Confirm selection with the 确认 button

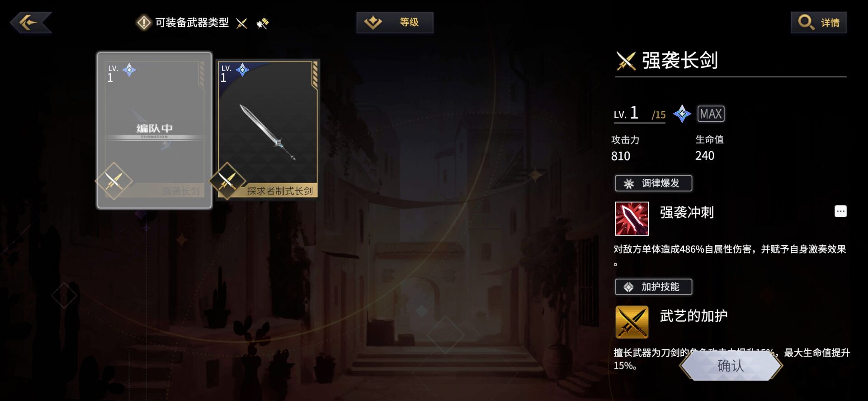coord(731,366)
